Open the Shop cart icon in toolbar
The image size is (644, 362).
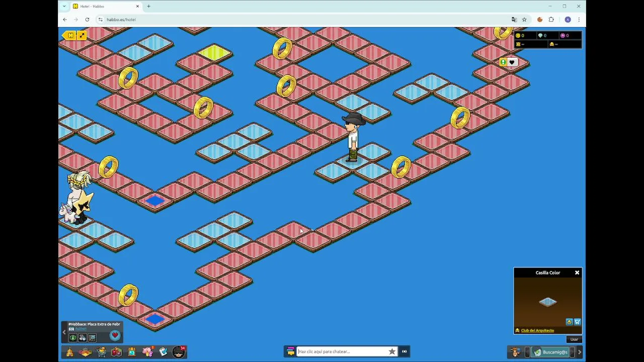click(101, 352)
